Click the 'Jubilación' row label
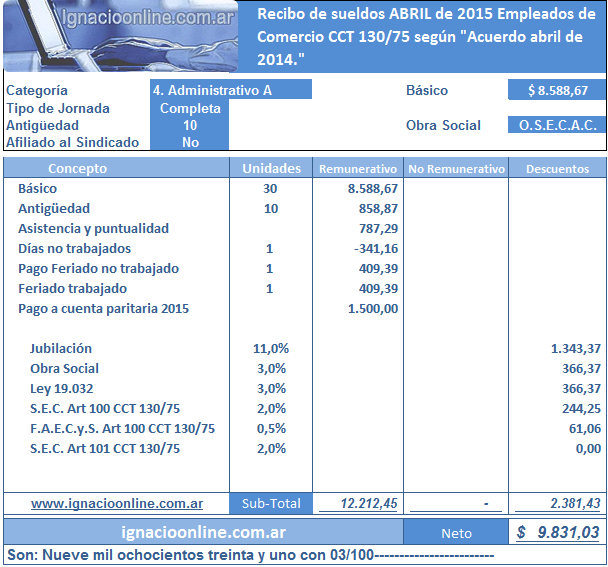Image resolution: width=608 pixels, height=567 pixels. [61, 348]
